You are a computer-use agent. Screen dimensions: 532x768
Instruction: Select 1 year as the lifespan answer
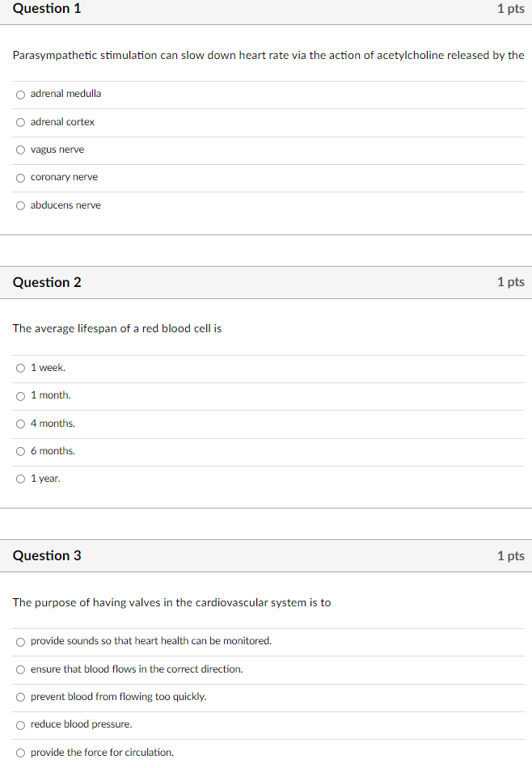19,479
